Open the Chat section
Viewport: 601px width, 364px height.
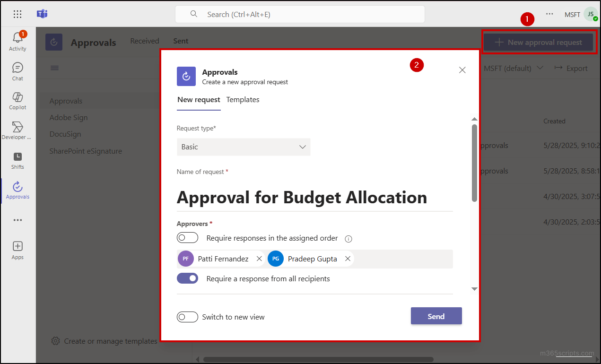(17, 69)
